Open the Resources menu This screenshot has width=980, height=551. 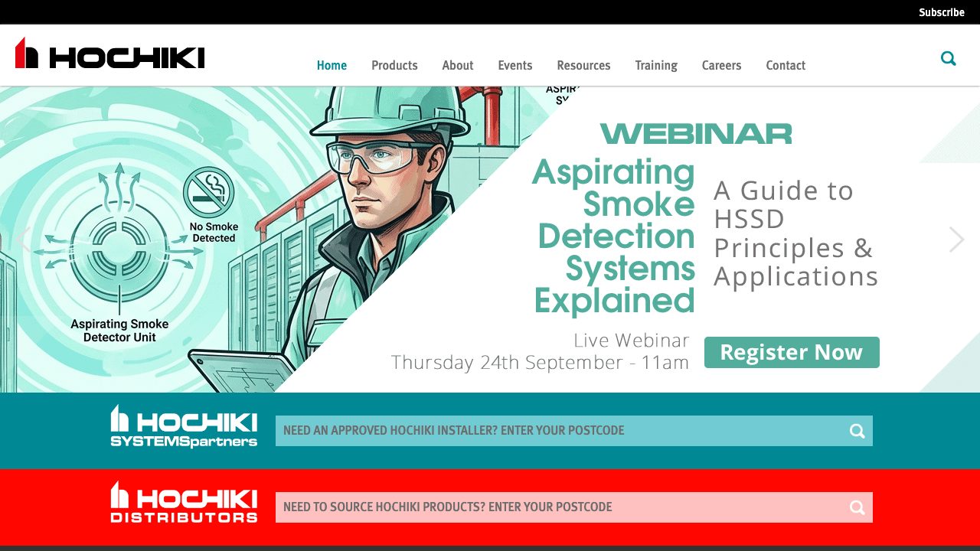[583, 66]
